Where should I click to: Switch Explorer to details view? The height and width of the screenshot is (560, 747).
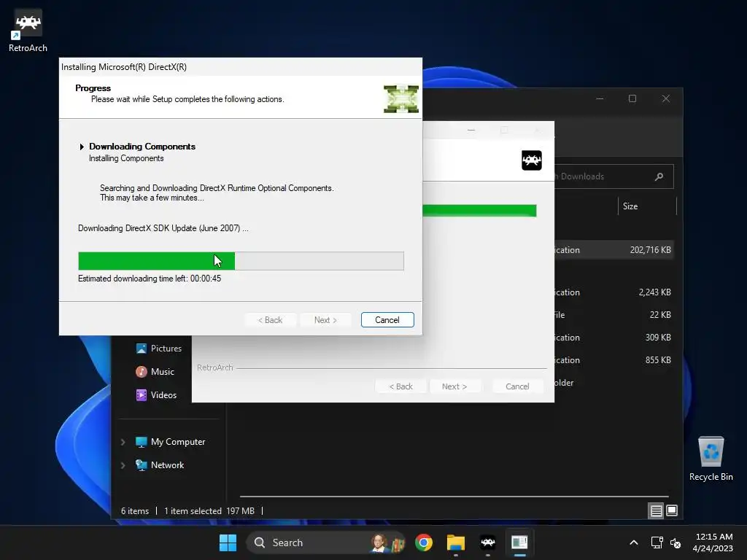point(656,511)
